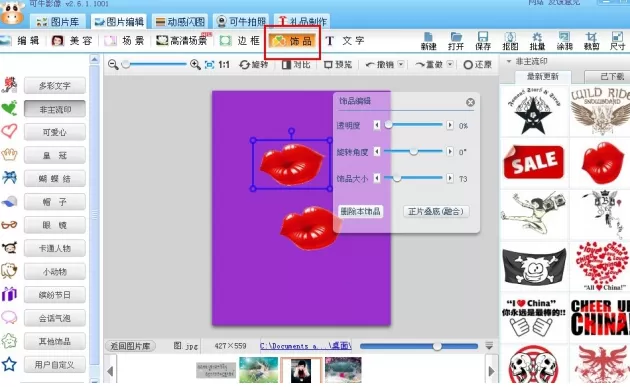Click the zoom out magnifier icon

[x=113, y=65]
